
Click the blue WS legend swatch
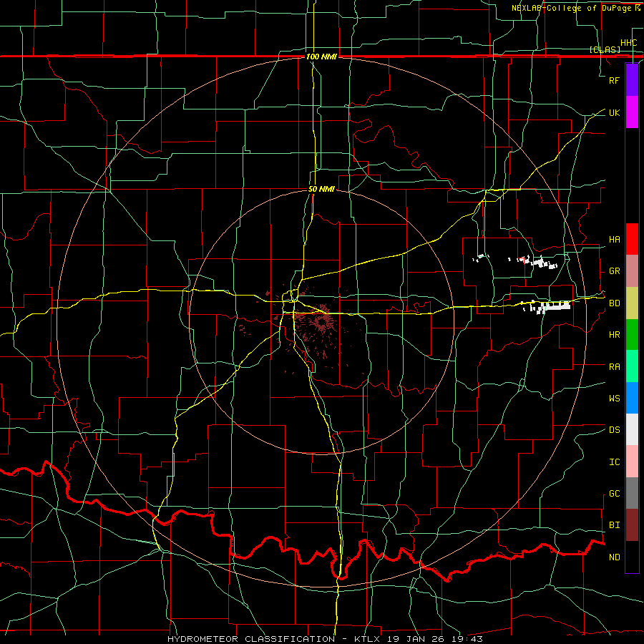(632, 398)
